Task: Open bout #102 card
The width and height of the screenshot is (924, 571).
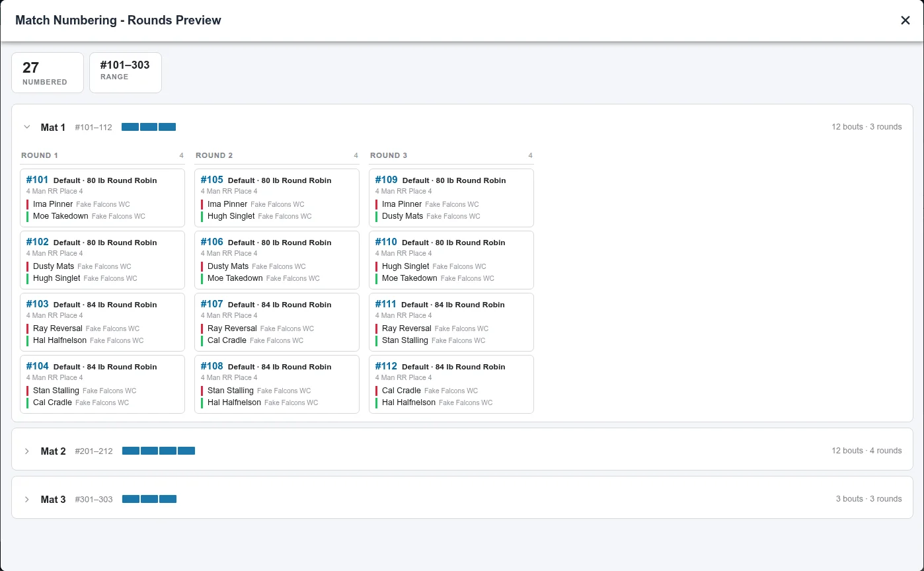Action: point(102,260)
